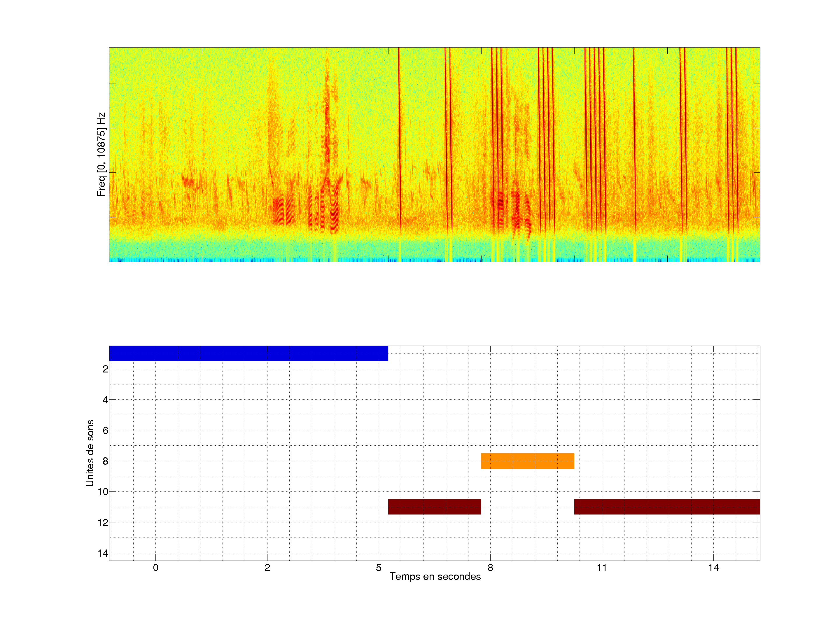
Task: Click the 'Unites de sons' axis label
Action: pos(90,453)
